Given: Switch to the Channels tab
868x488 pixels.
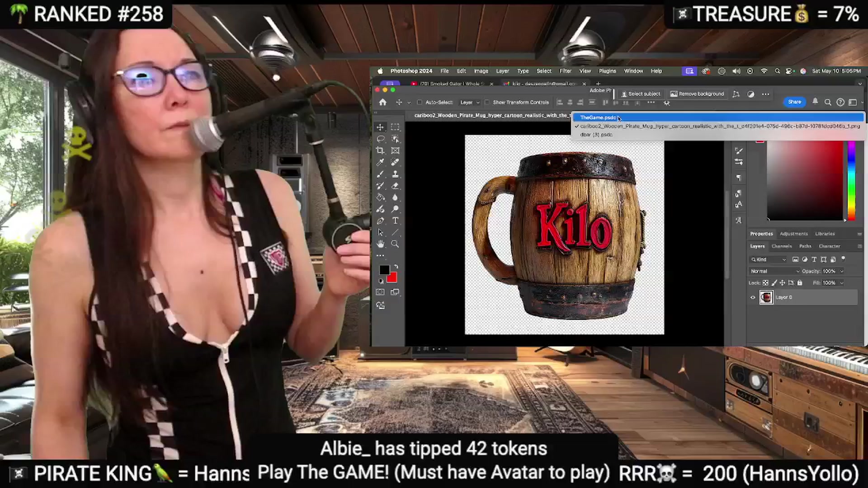Looking at the screenshot, I should pos(782,246).
